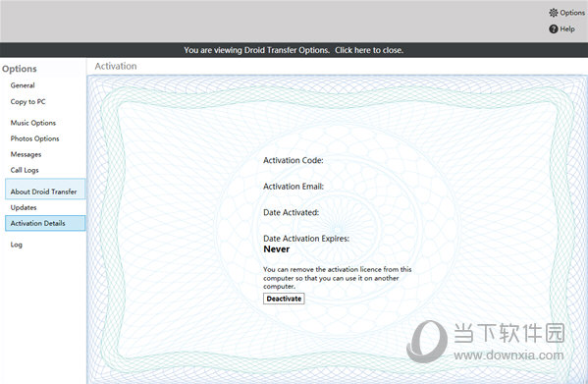Open Music Options in the sidebar
Viewport: 588px width, 384px height.
pyautogui.click(x=33, y=123)
